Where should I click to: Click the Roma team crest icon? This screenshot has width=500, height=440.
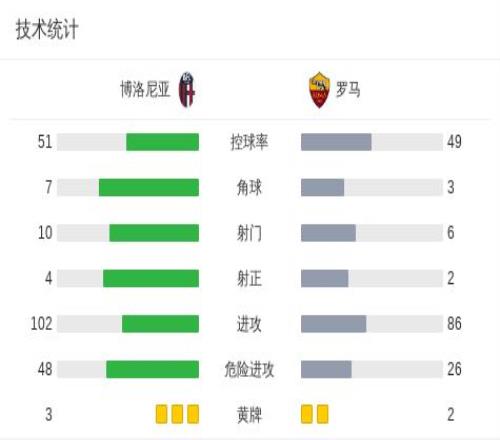tap(319, 90)
